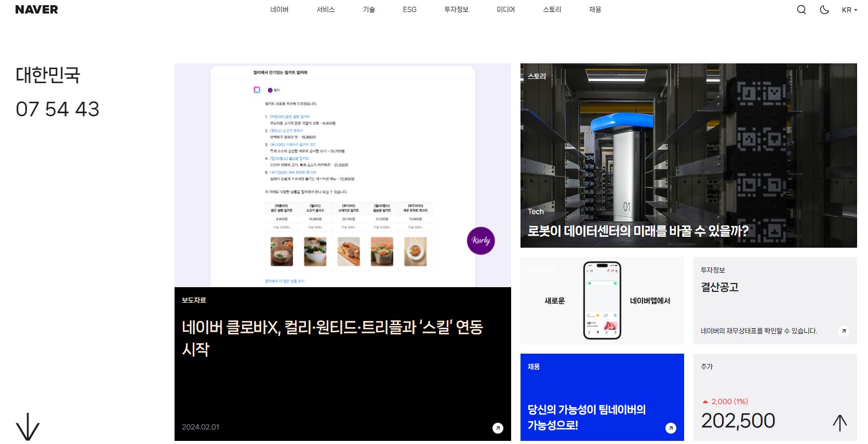
Task: Click the 2,000 (1%) price change
Action: tap(725, 401)
